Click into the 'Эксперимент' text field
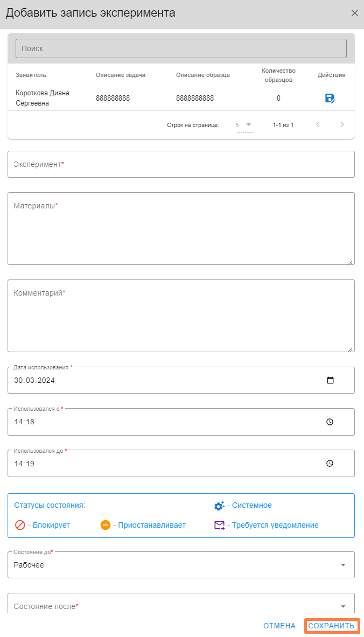This screenshot has width=364, height=637. pos(181,164)
